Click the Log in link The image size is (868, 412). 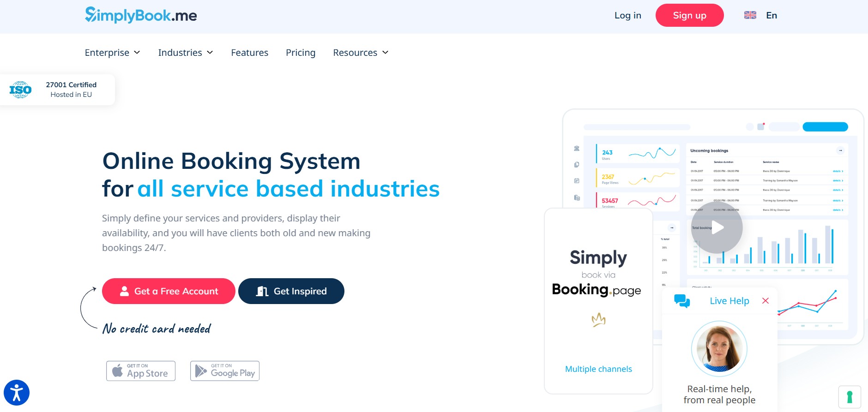click(627, 15)
